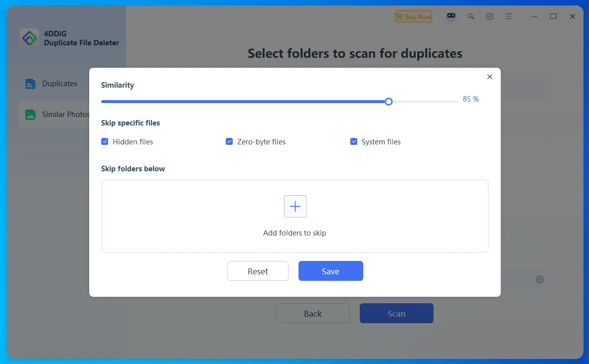Click the Similarity slider handle

389,102
